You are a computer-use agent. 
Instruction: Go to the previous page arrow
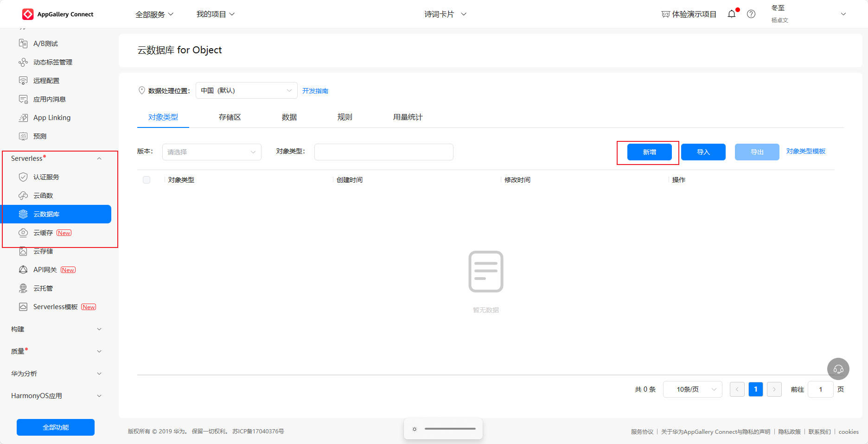click(x=737, y=389)
